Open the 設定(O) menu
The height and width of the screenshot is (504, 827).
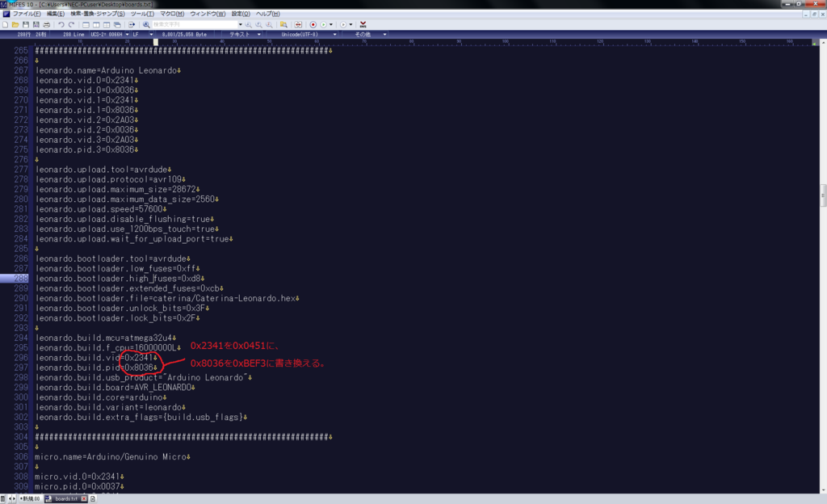[x=241, y=14]
